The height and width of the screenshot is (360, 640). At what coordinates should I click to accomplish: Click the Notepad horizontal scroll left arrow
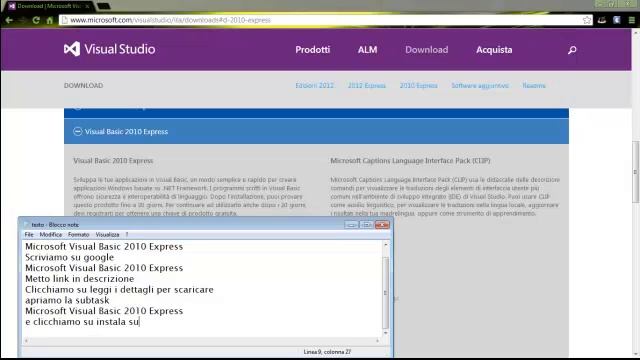point(27,340)
